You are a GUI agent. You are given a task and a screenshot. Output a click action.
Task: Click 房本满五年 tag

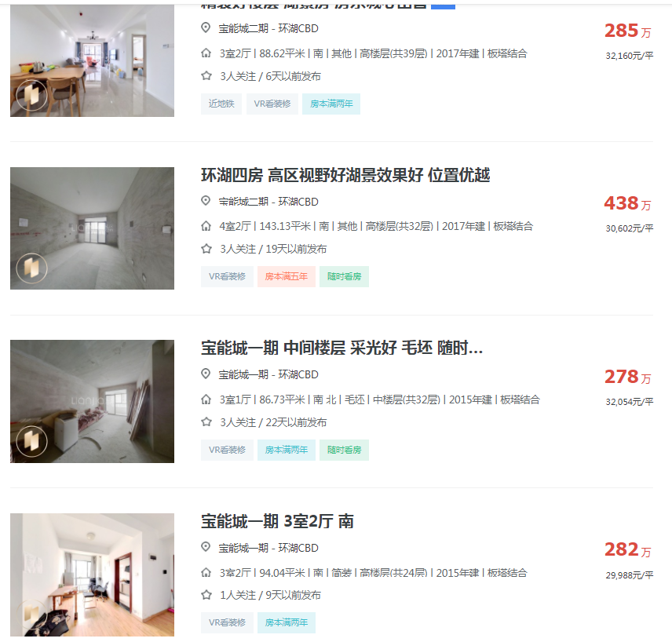[287, 276]
